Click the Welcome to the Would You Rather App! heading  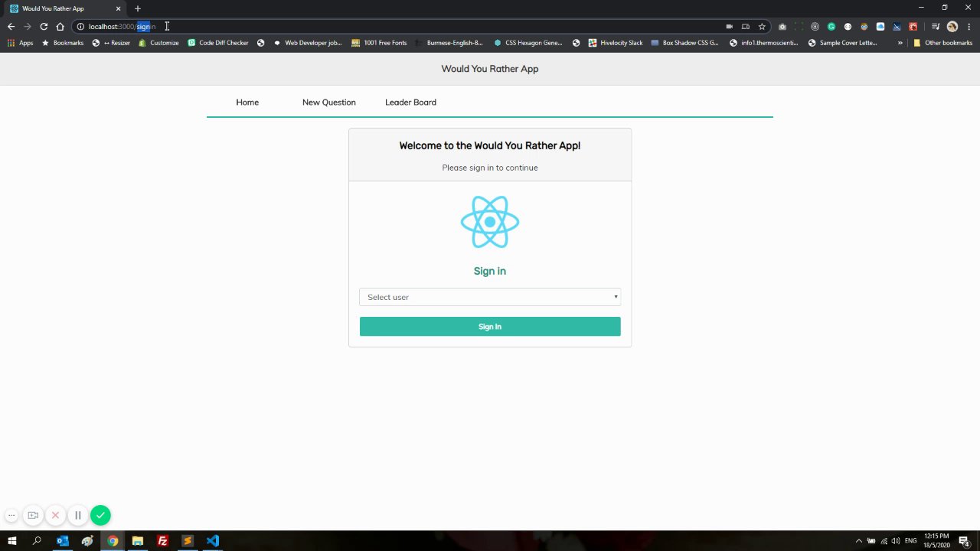(x=490, y=145)
